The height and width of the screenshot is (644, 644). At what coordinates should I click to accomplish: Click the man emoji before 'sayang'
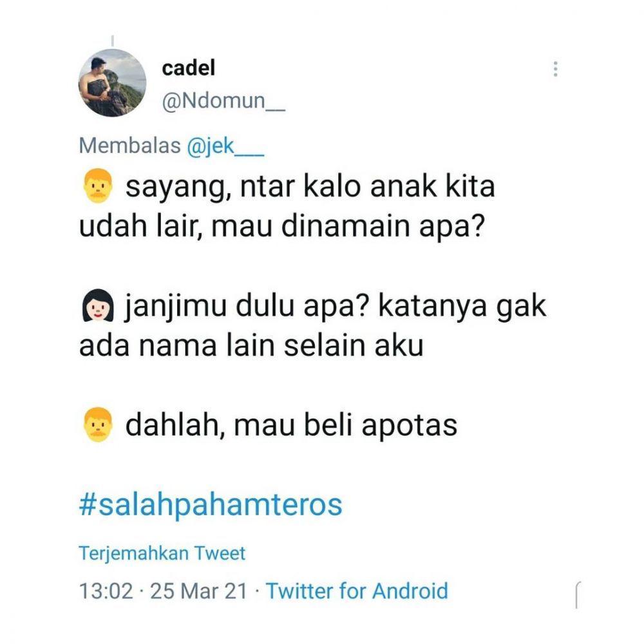98,185
